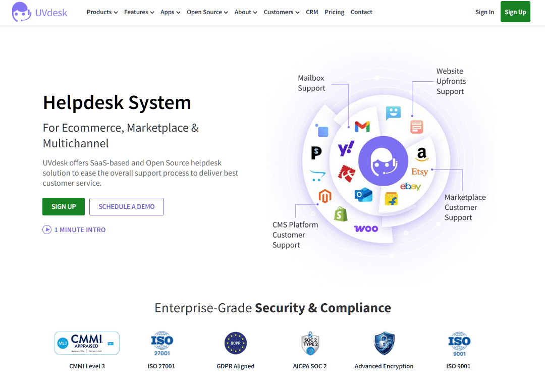The image size is (545, 392).
Task: Click the GDPR Aligned caption
Action: 236,366
